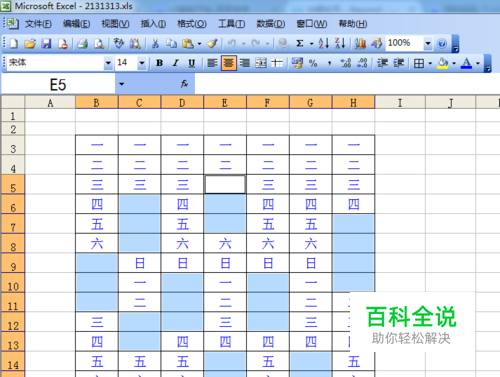Click the Print icon
Screen dimensions: 500x377
point(82,43)
